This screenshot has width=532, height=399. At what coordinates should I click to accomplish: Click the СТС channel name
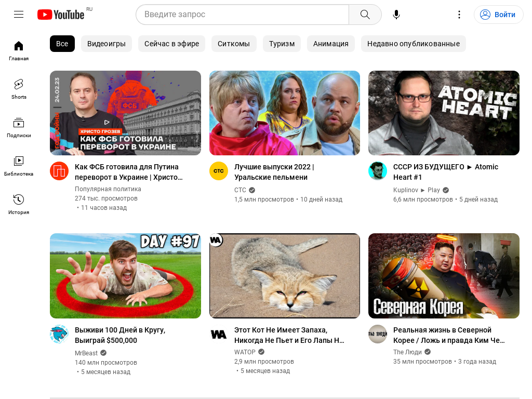click(240, 190)
